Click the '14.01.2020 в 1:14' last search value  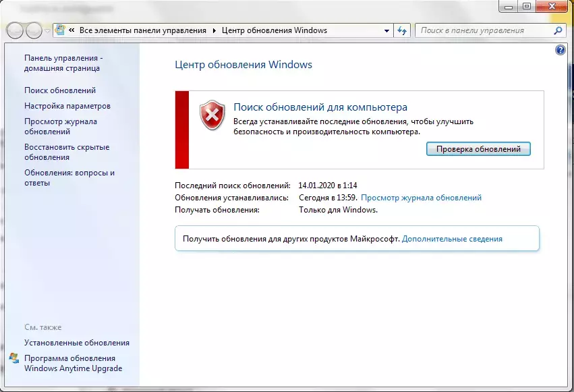click(328, 186)
